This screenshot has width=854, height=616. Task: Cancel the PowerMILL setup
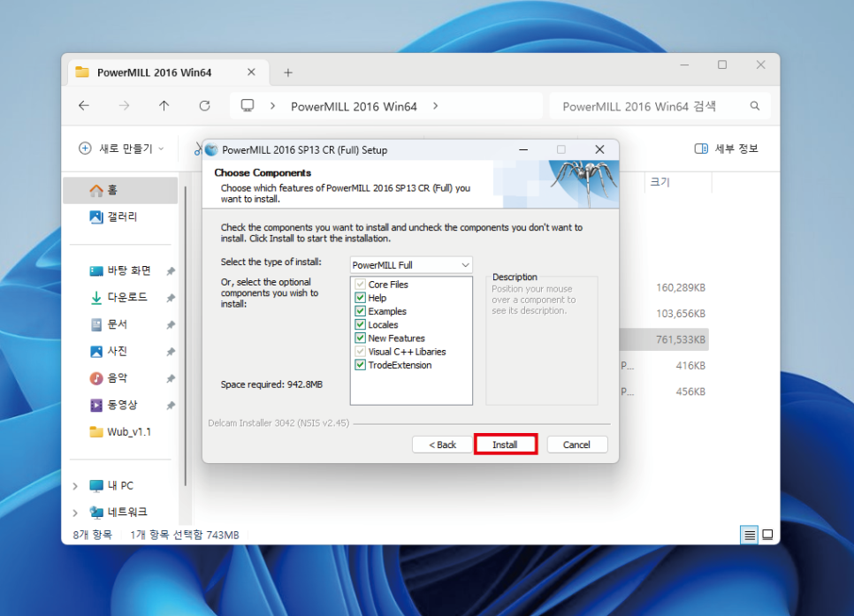pyautogui.click(x=576, y=445)
